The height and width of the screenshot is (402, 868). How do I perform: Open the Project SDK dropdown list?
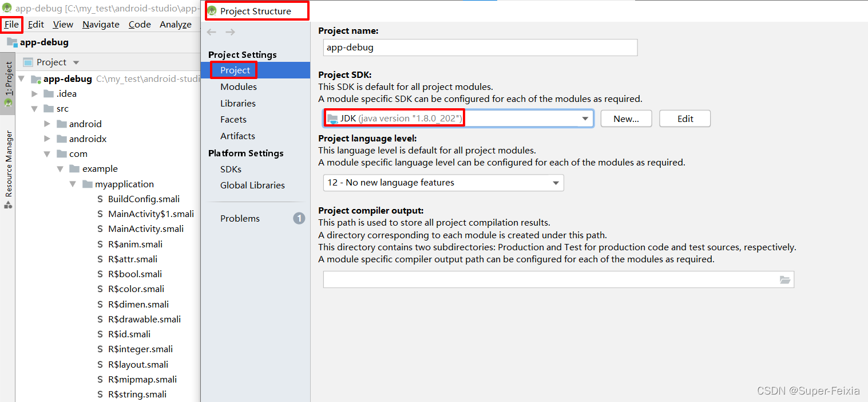585,118
